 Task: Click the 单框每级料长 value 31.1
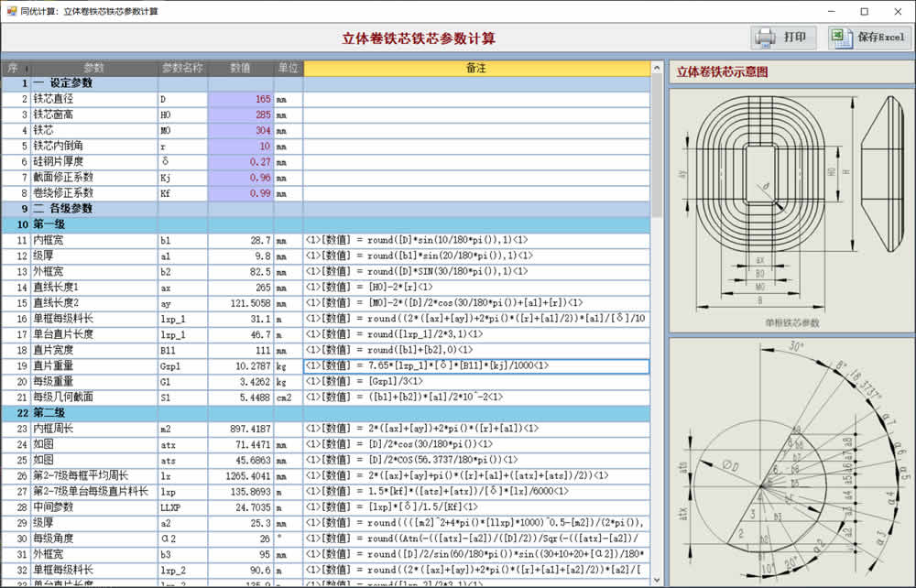point(241,319)
